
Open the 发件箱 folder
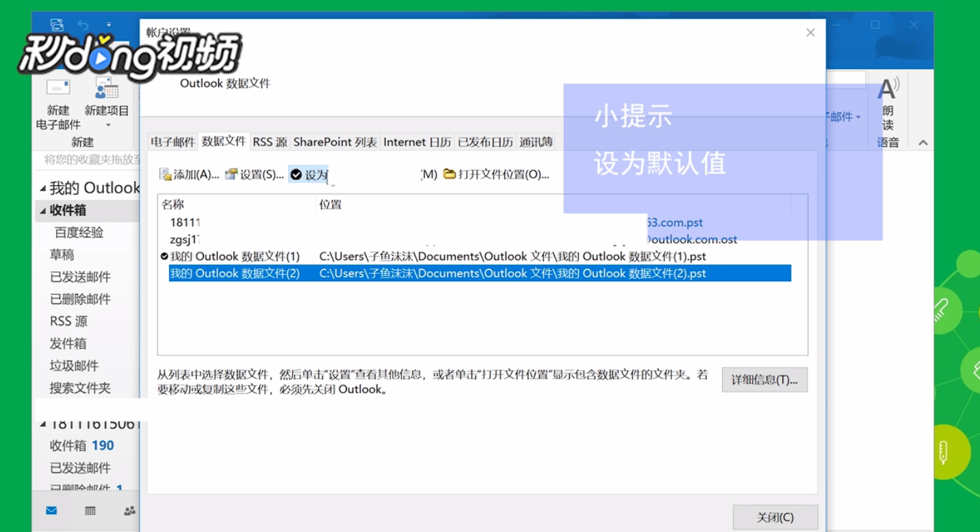point(68,343)
